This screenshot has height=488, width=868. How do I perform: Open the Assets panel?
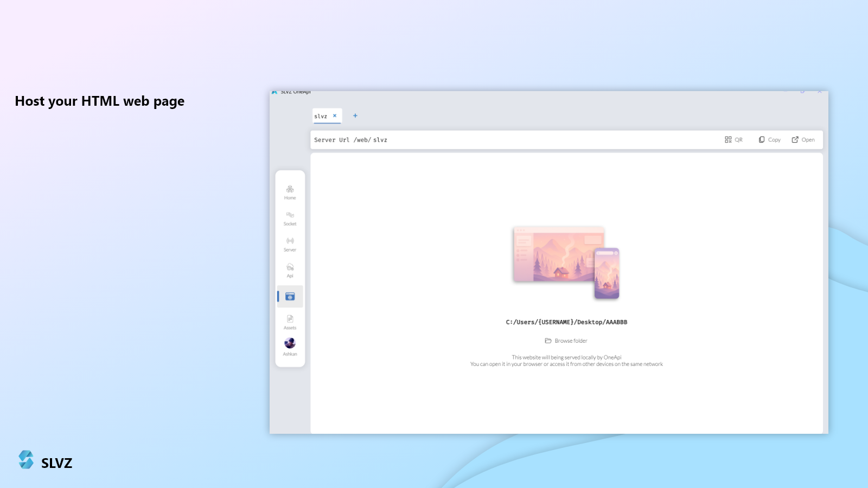click(x=290, y=322)
